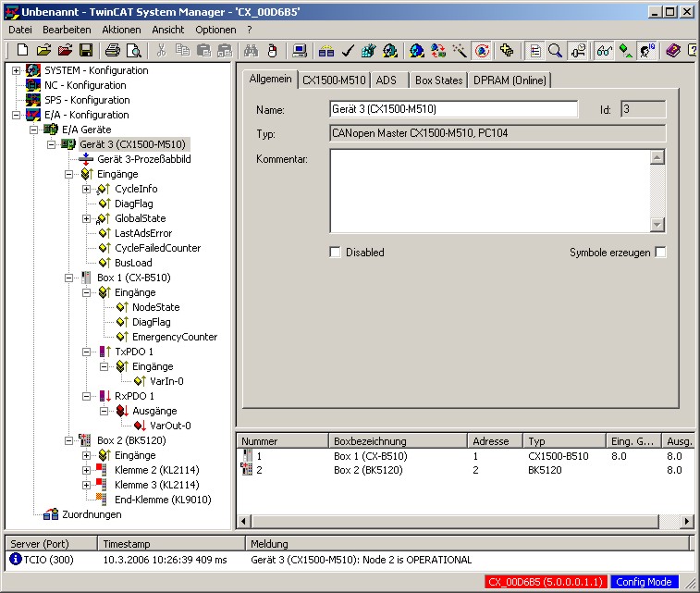The image size is (700, 593).
Task: Click the yellow plus Toggle Free Run icon
Action: click(507, 51)
